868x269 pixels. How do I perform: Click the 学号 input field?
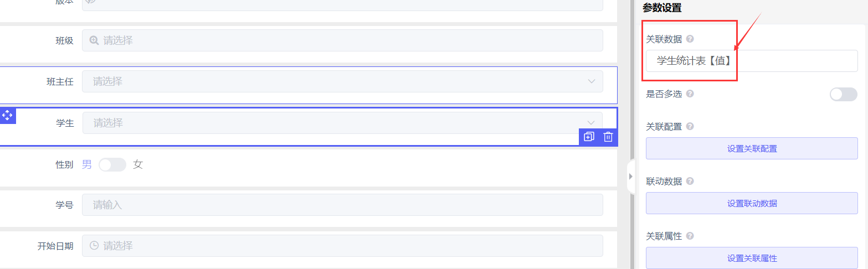pyautogui.click(x=342, y=205)
